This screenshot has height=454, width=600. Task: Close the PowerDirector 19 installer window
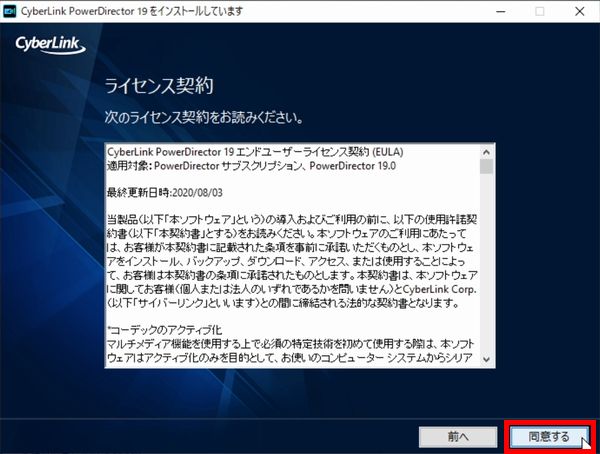pyautogui.click(x=580, y=11)
